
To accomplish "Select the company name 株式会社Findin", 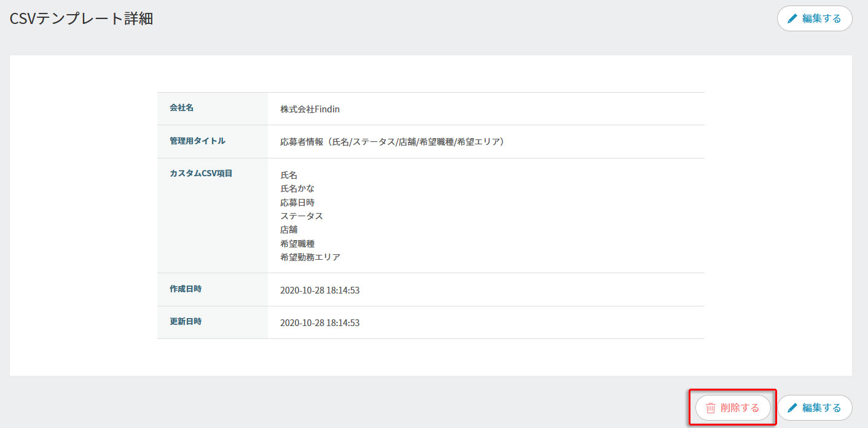I will point(310,109).
